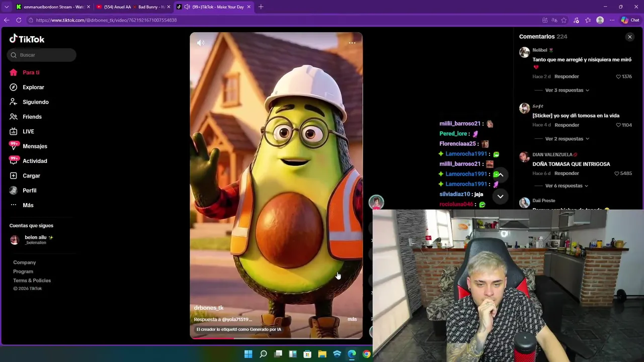644x362 pixels.
Task: Select the TikTok Make Your Day tab
Action: click(x=214, y=7)
